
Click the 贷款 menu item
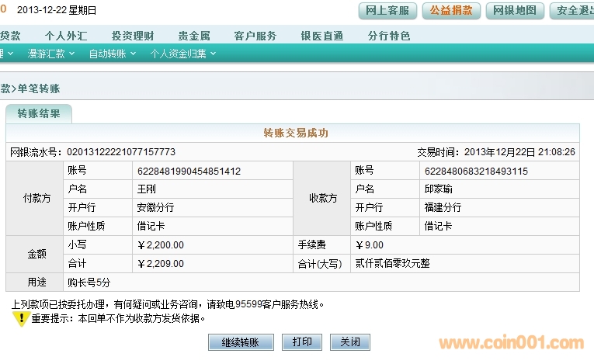tap(10, 36)
